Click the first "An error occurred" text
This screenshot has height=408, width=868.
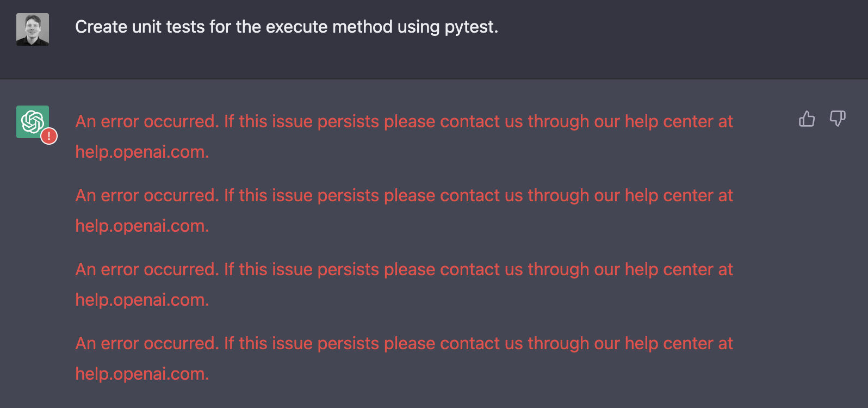(146, 121)
